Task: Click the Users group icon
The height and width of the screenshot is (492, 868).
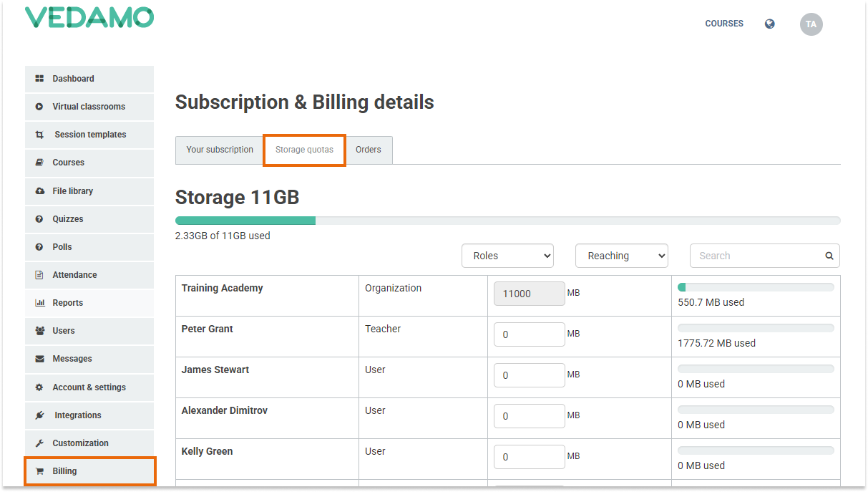Action: 39,331
